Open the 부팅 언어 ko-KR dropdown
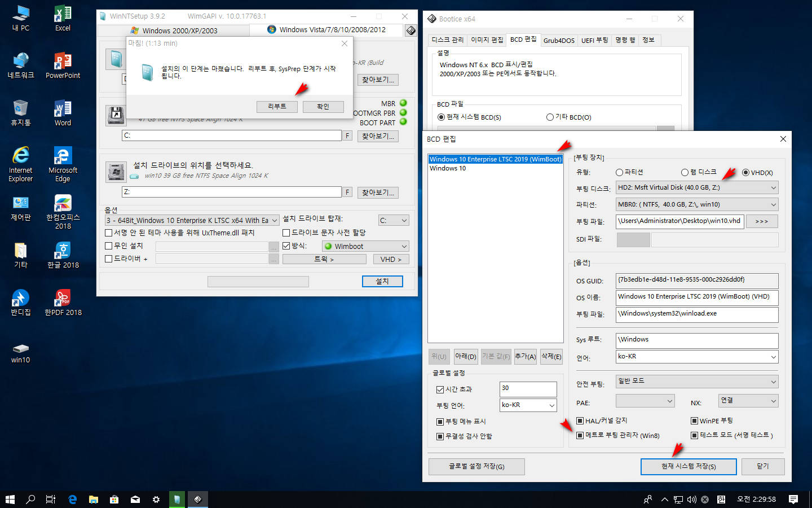812x508 pixels. point(528,405)
